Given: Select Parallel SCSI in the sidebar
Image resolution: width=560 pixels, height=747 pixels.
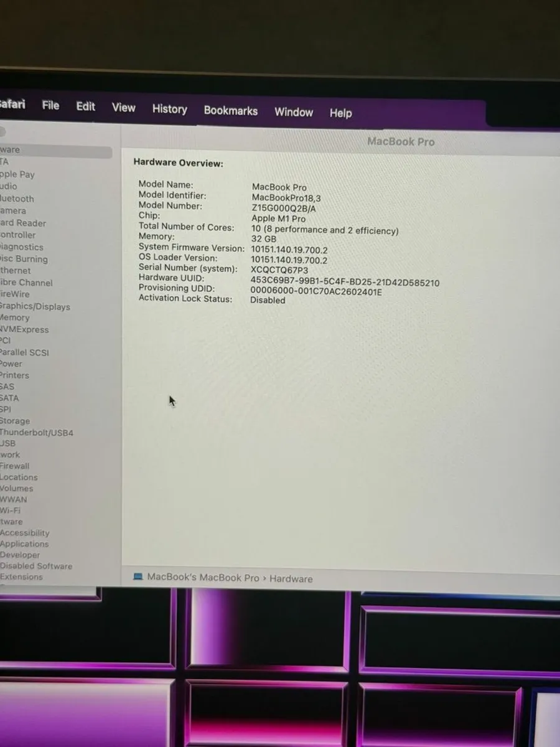Looking at the screenshot, I should click(x=24, y=352).
